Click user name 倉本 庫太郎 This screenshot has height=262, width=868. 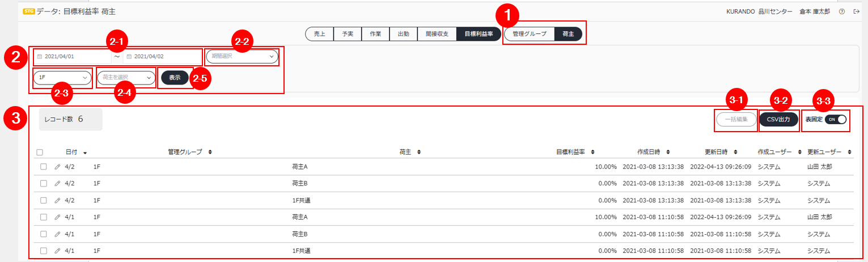pos(815,11)
